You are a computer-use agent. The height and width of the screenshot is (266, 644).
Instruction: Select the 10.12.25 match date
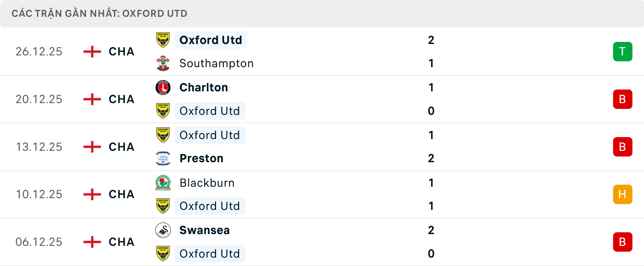(39, 194)
